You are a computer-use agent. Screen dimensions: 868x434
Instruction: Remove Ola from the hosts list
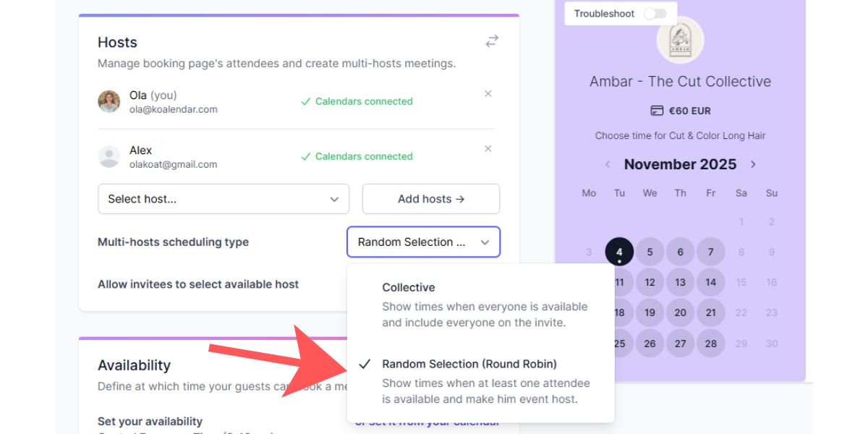[x=488, y=93]
